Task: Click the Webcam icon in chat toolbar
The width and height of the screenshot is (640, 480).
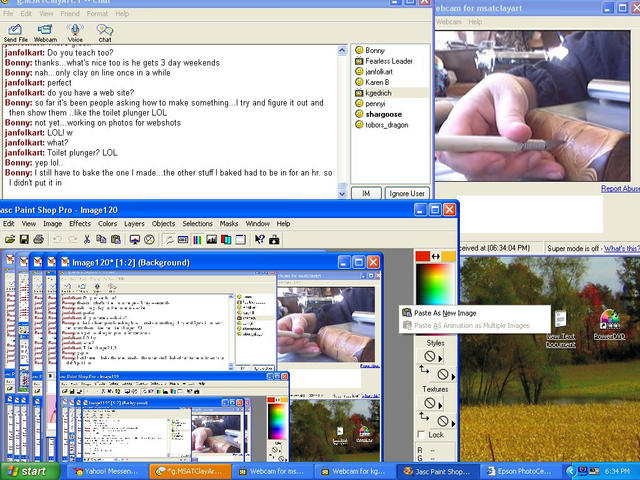Action: pos(45,33)
